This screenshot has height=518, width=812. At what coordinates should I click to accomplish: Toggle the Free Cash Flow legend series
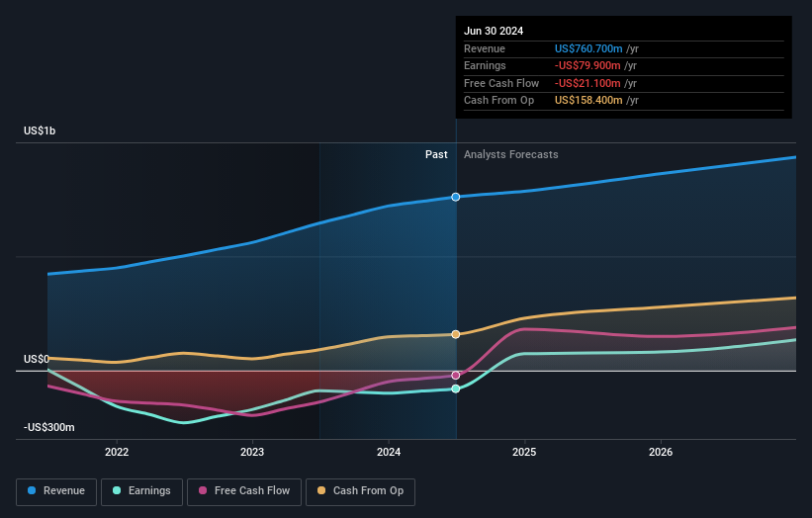[x=244, y=491]
